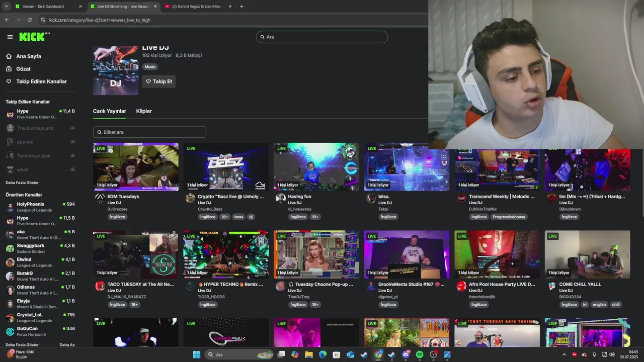Open a new browser tab
Screen dimensions: 644x362
242,7
